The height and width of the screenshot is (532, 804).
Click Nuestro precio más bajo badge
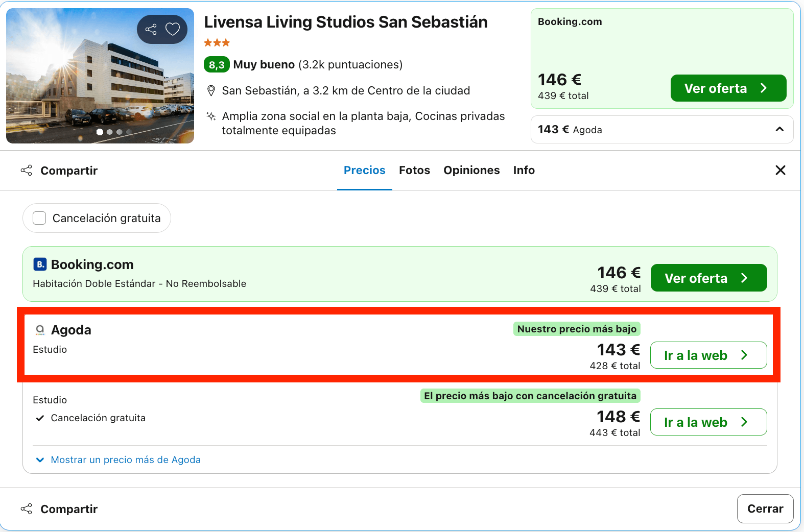577,329
